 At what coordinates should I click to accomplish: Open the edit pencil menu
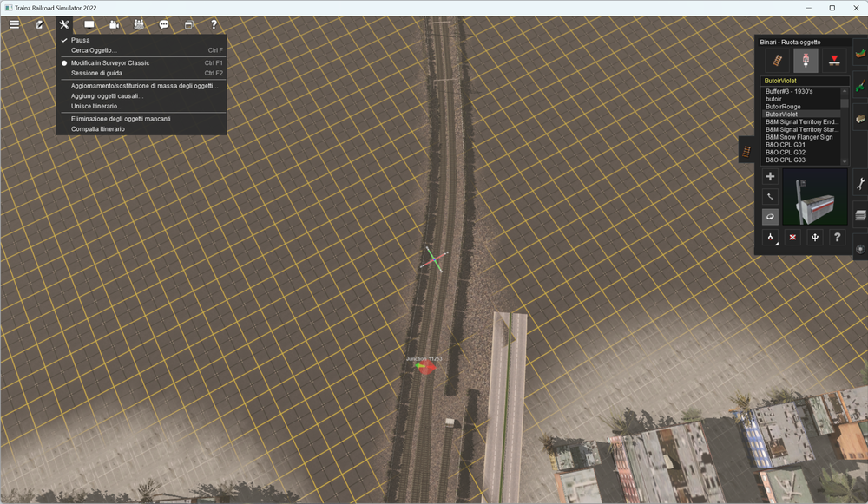click(x=39, y=24)
